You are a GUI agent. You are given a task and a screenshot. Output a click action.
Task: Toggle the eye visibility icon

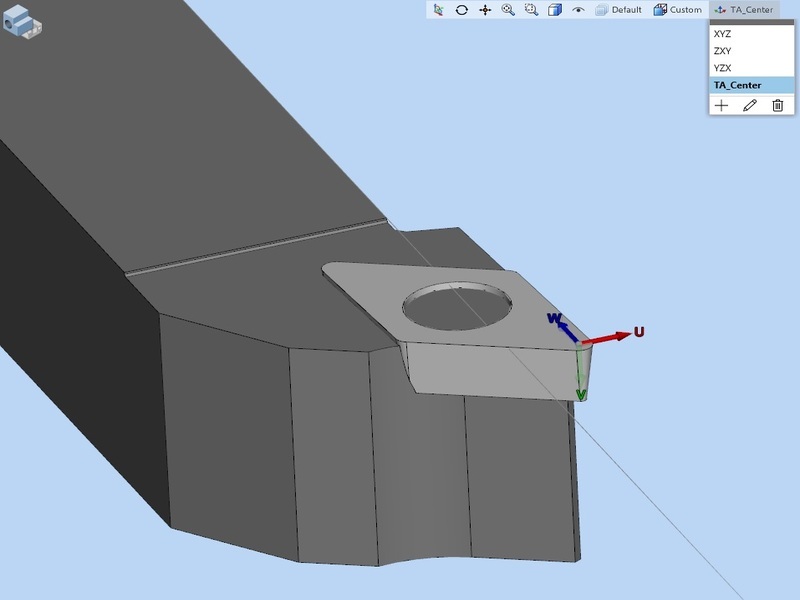coord(578,10)
